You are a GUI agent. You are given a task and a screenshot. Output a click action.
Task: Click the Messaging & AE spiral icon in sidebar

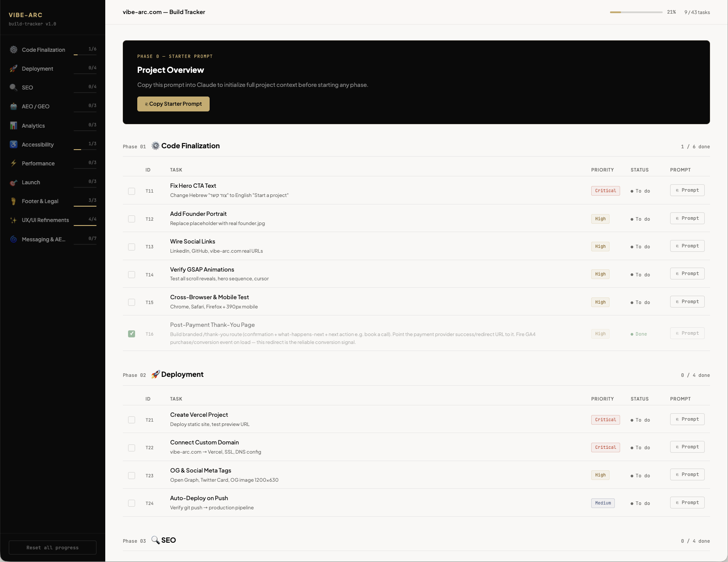point(14,239)
